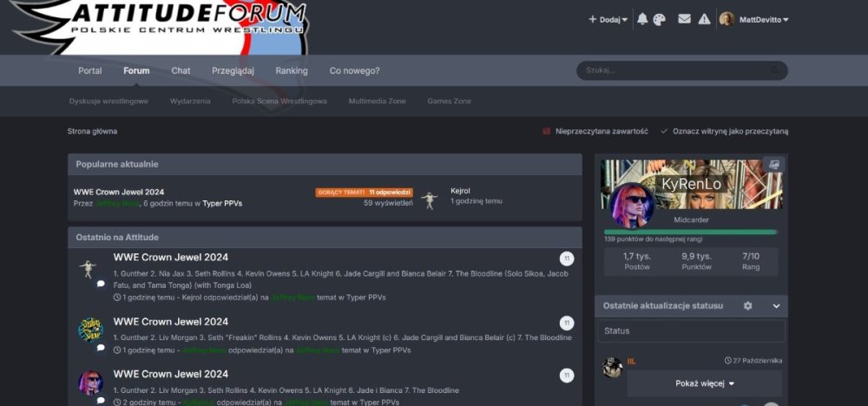
Task: Expand the 'Dodaj' create dropdown
Action: 608,19
